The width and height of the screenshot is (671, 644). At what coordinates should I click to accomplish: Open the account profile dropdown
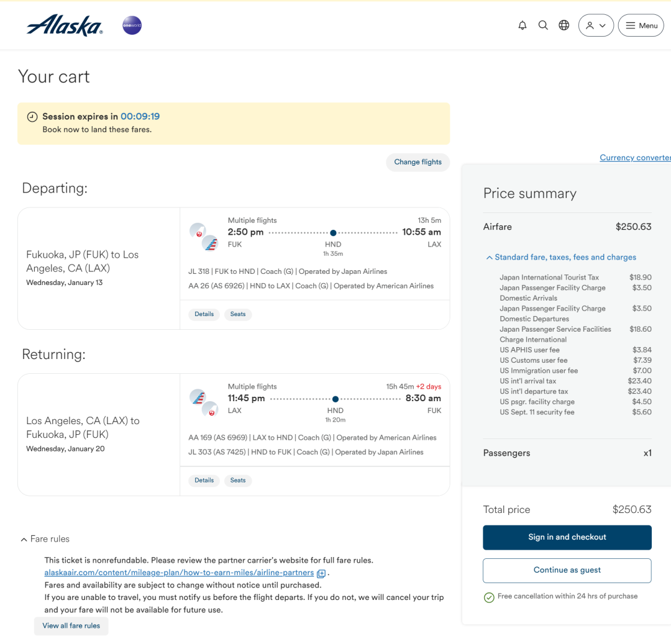pos(596,25)
